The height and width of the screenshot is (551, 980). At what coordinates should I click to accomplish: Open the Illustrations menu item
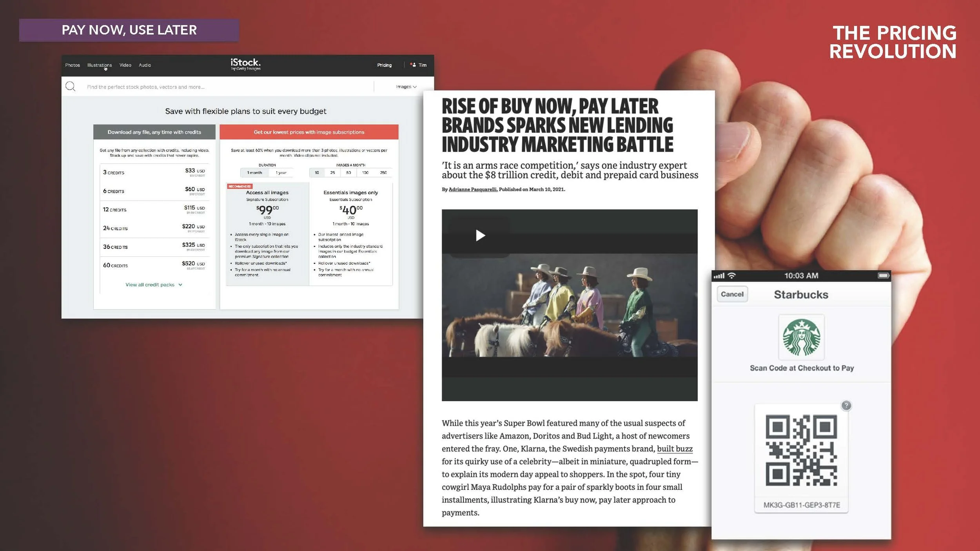click(x=99, y=65)
